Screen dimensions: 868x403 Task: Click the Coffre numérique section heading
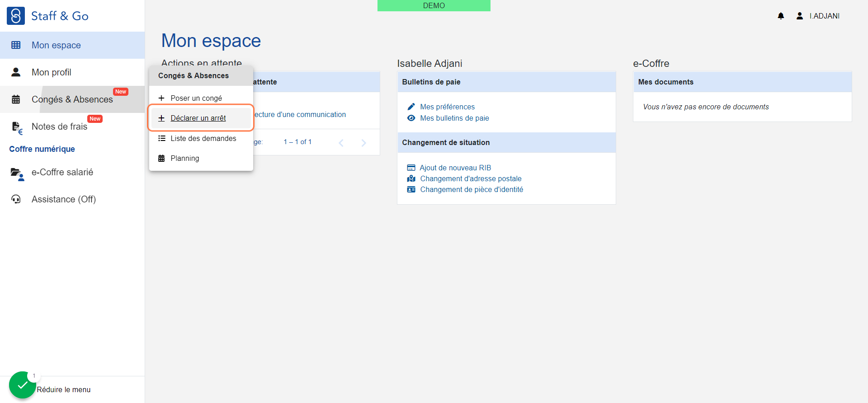point(42,149)
